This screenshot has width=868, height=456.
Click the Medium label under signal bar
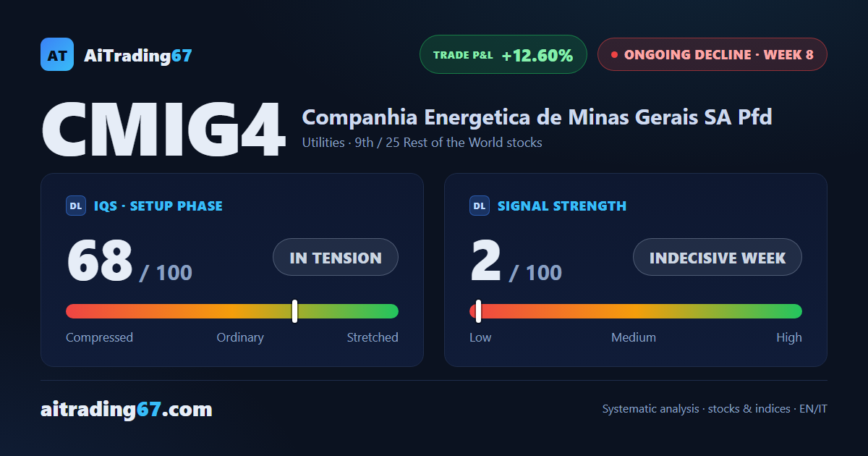634,337
